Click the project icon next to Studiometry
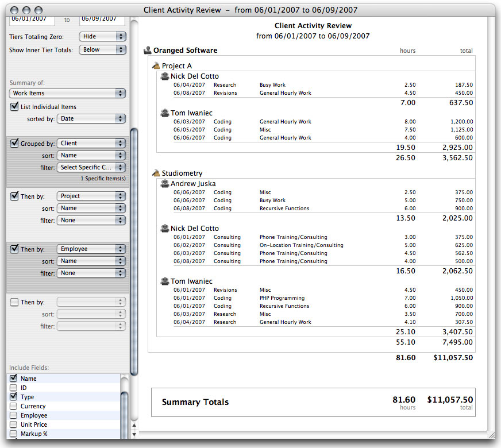The width and height of the screenshot is (501, 448). [156, 173]
